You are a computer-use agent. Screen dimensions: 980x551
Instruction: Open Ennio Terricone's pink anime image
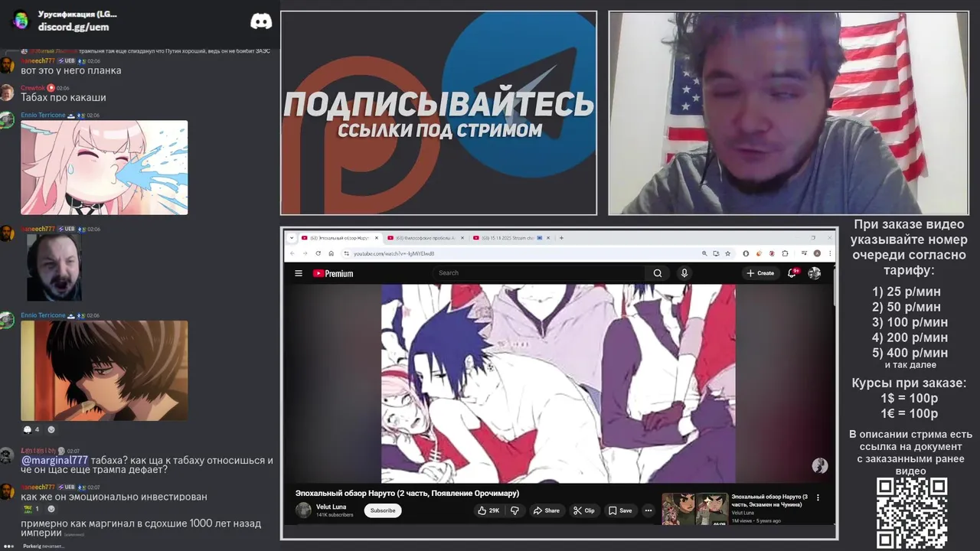pos(104,168)
